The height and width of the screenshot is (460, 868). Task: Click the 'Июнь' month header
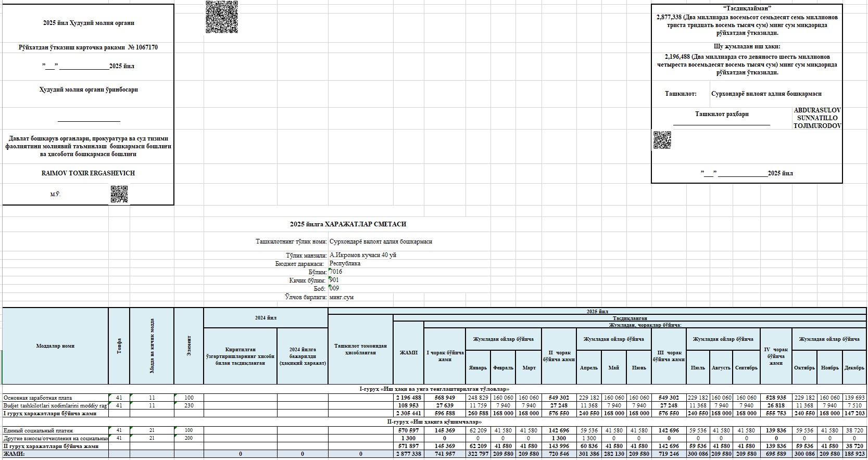(x=638, y=367)
